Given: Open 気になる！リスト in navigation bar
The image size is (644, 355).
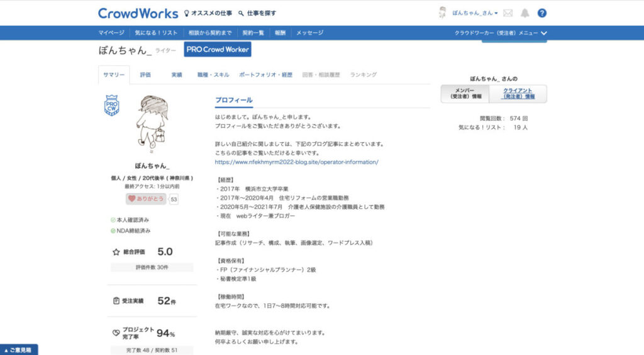Looking at the screenshot, I should coord(156,33).
